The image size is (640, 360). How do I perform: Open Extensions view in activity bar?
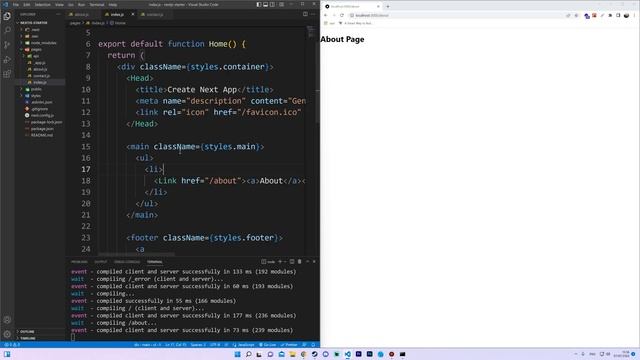point(7,74)
